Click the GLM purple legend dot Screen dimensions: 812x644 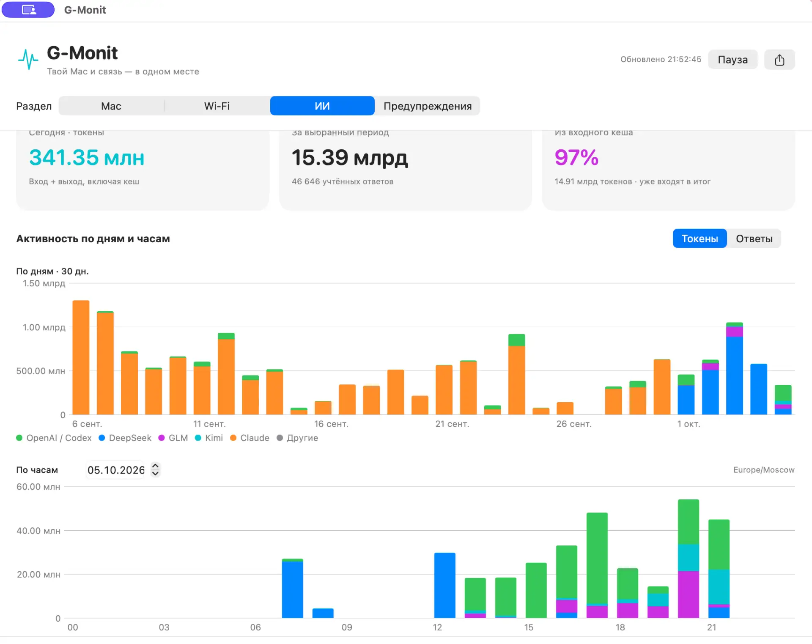(161, 438)
